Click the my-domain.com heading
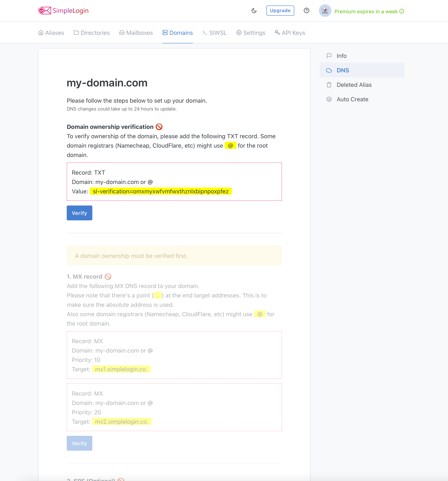Screen dimensions: 448x481 (x=107, y=83)
